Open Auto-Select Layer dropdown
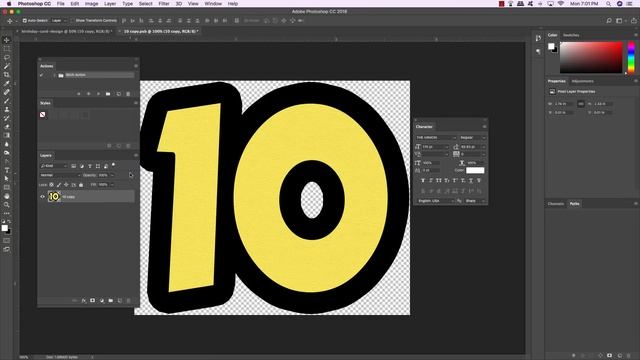 [59, 20]
